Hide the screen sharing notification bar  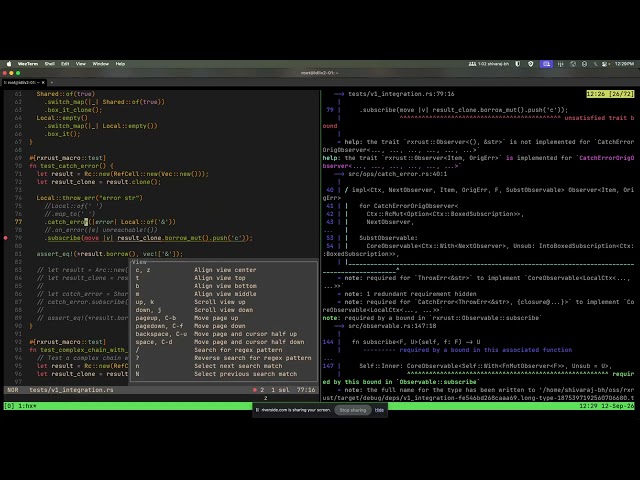click(379, 410)
